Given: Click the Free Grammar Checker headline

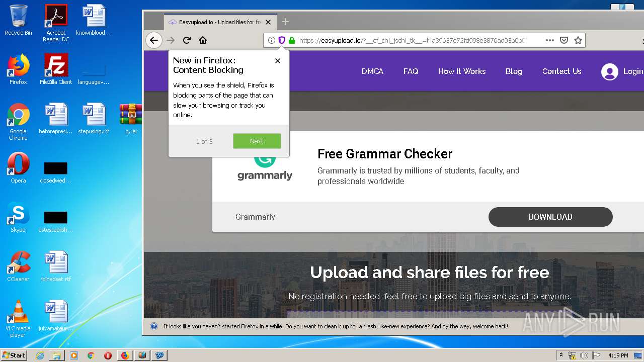Looking at the screenshot, I should coord(385,154).
